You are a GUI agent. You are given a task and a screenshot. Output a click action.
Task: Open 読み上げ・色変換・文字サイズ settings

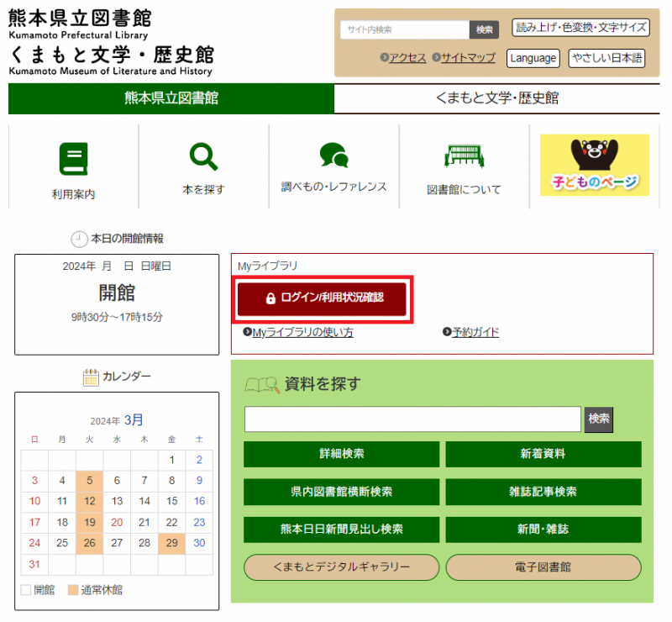[580, 28]
